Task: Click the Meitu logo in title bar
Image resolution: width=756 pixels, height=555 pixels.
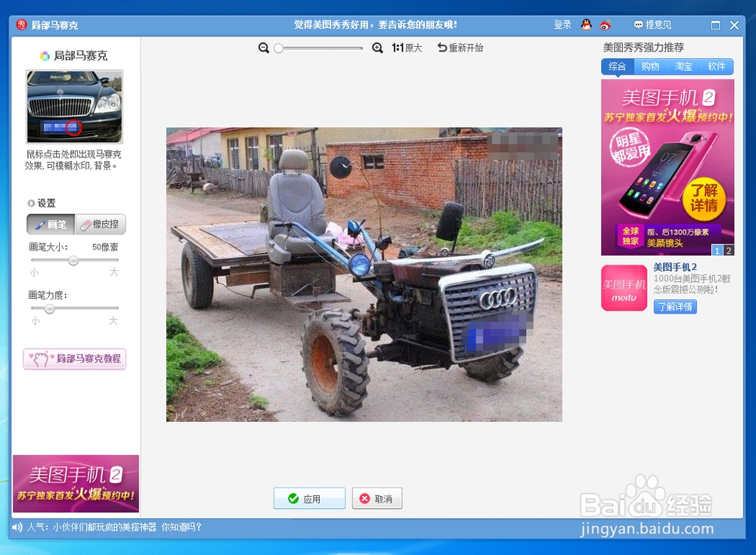Action: (21, 25)
